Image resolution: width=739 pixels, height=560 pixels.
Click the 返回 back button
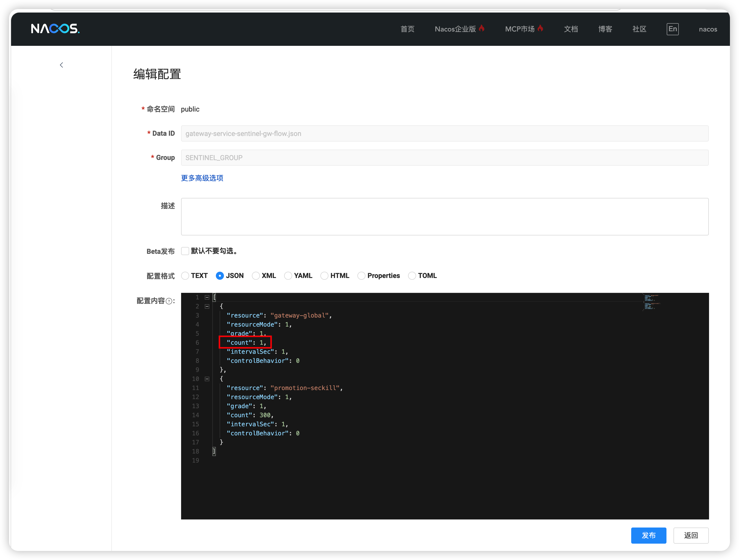[691, 535]
